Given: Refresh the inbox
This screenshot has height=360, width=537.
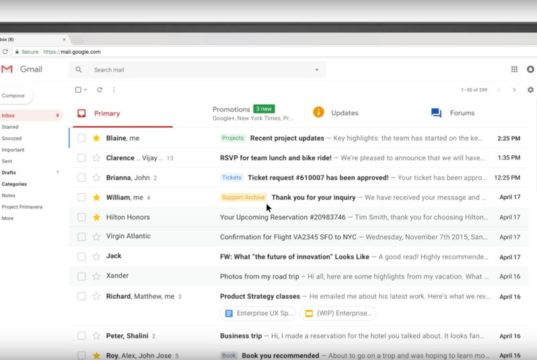Looking at the screenshot, I should (x=100, y=90).
